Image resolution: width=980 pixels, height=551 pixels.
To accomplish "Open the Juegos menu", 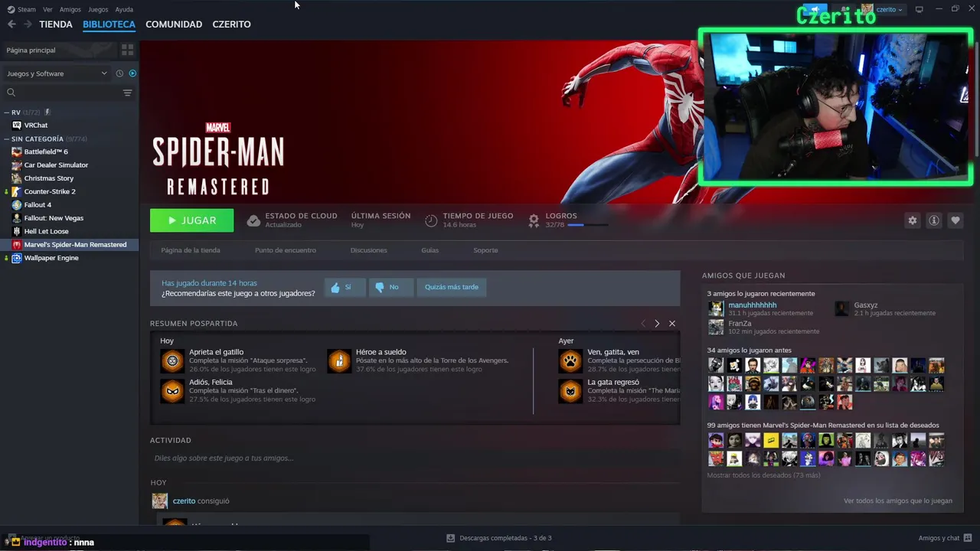I will click(x=98, y=9).
